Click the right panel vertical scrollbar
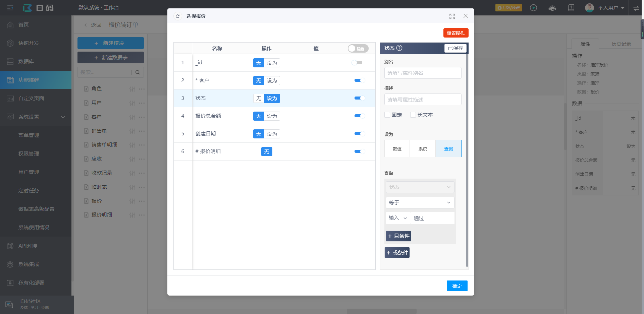Viewport: 644px width, 314px height. pos(467,160)
